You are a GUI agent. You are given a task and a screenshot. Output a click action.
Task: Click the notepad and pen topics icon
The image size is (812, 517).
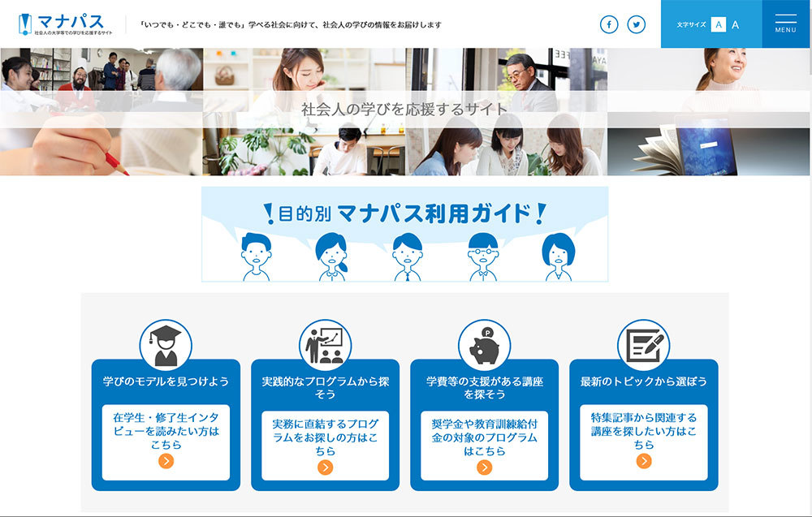[643, 345]
